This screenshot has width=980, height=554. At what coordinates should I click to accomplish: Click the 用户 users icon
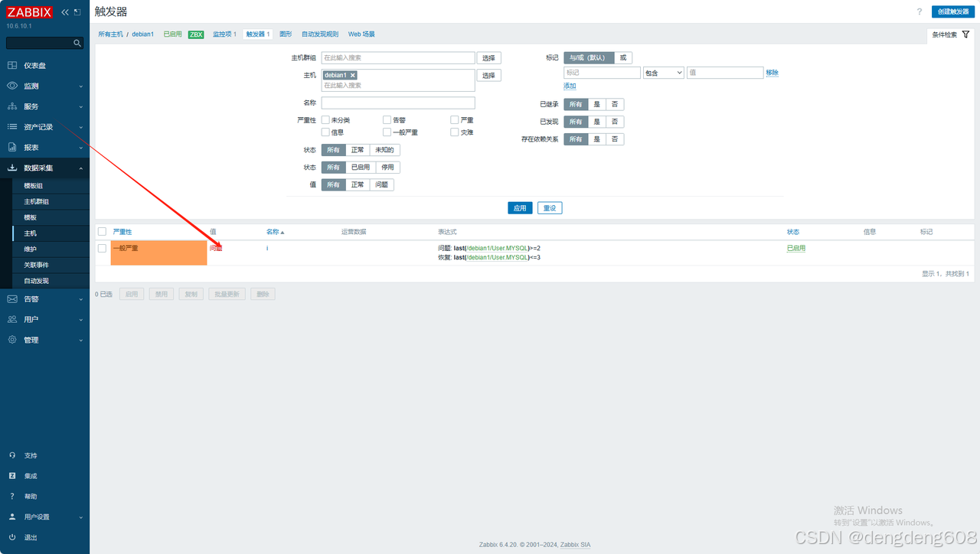click(12, 319)
